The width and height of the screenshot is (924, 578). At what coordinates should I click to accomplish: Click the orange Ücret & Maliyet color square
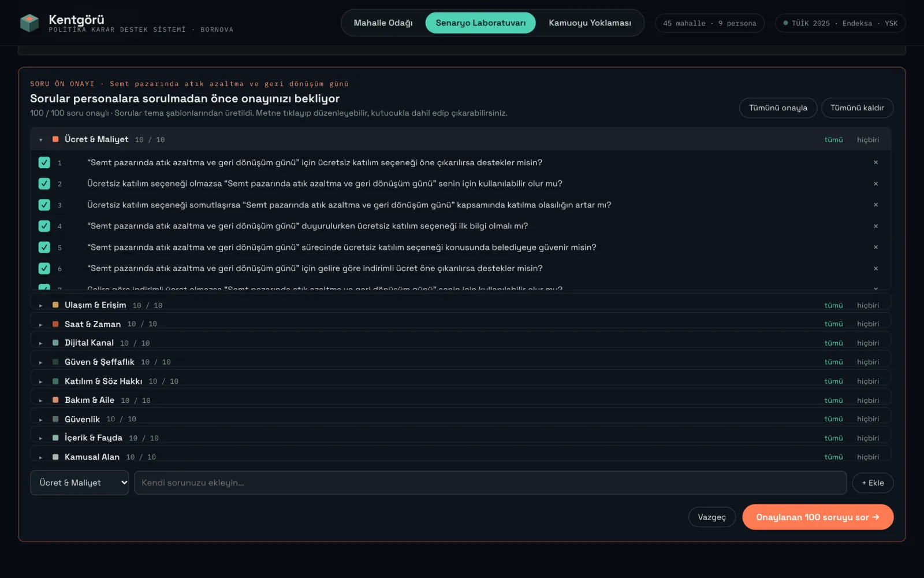[x=55, y=139]
